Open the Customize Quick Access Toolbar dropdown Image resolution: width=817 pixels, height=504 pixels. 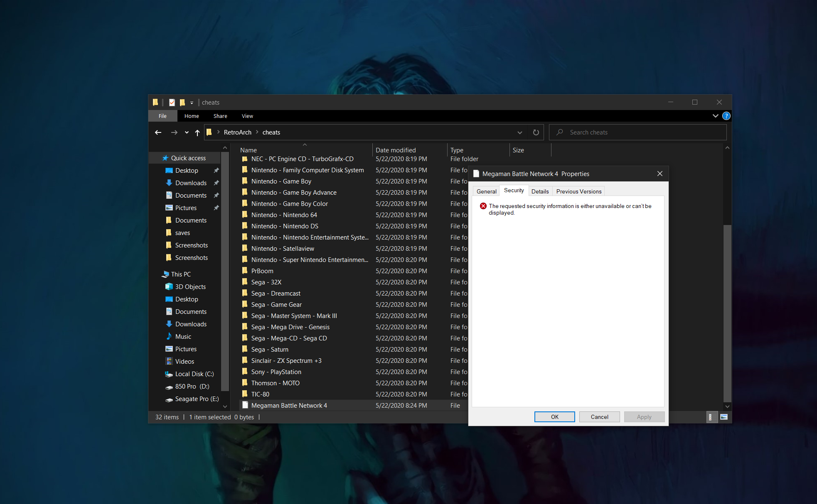tap(191, 102)
